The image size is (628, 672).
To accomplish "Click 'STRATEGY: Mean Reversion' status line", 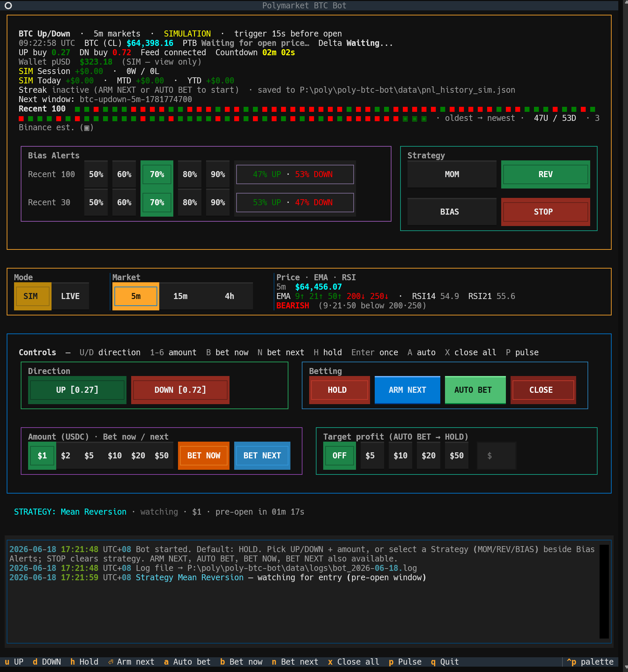I will tap(70, 511).
